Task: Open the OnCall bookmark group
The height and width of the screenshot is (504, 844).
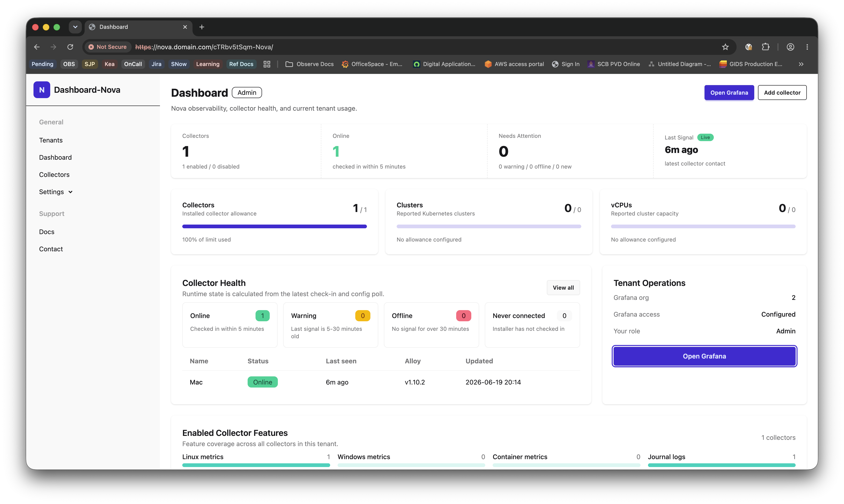Action: [133, 64]
